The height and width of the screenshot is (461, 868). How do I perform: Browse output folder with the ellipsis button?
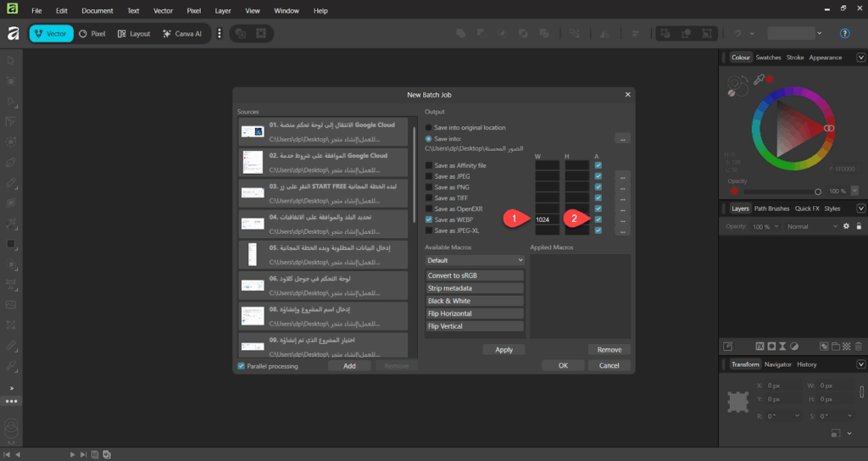pyautogui.click(x=623, y=138)
